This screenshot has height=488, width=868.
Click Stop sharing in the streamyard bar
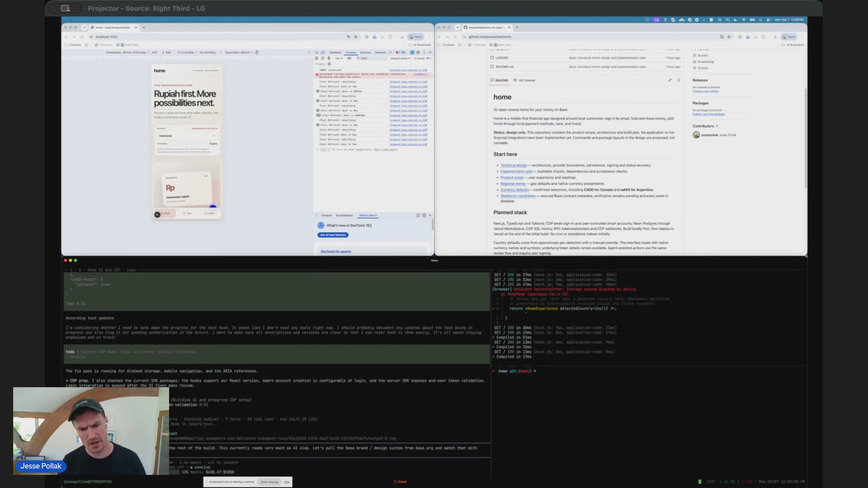pyautogui.click(x=269, y=482)
